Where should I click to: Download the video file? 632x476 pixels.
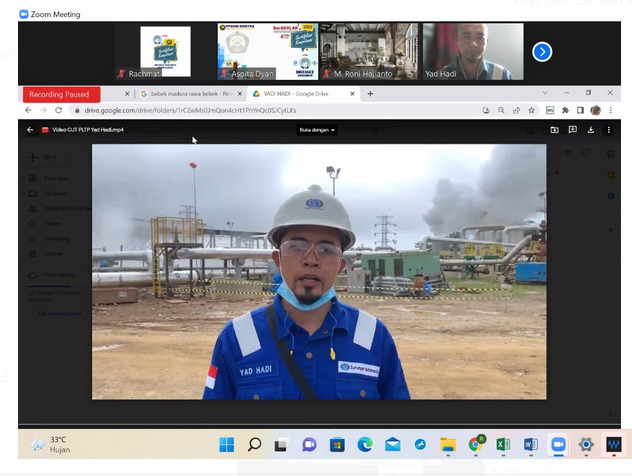pyautogui.click(x=590, y=130)
